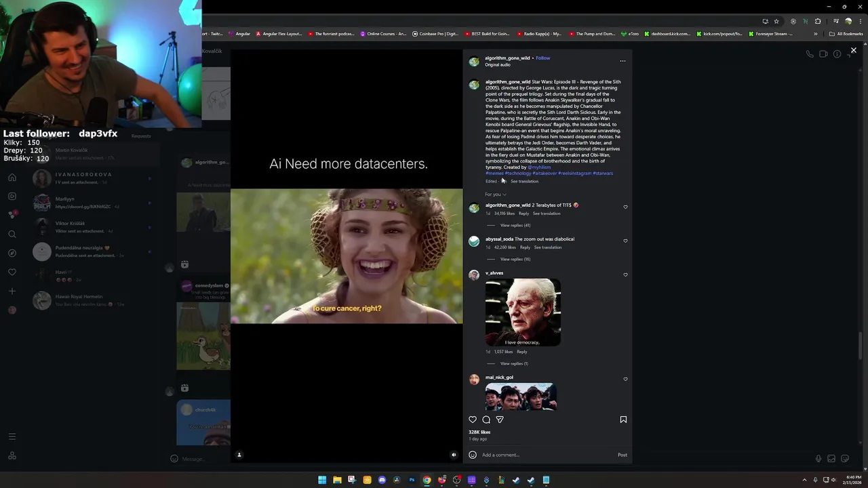This screenshot has width=868, height=488.
Task: Like the '2 Terabytes' comment
Action: tap(625, 207)
